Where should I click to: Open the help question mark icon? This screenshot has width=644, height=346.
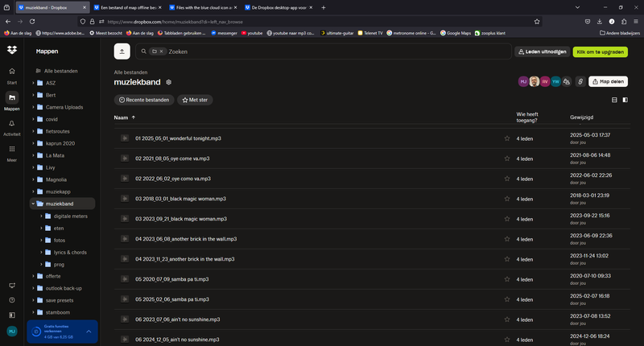[x=11, y=300]
